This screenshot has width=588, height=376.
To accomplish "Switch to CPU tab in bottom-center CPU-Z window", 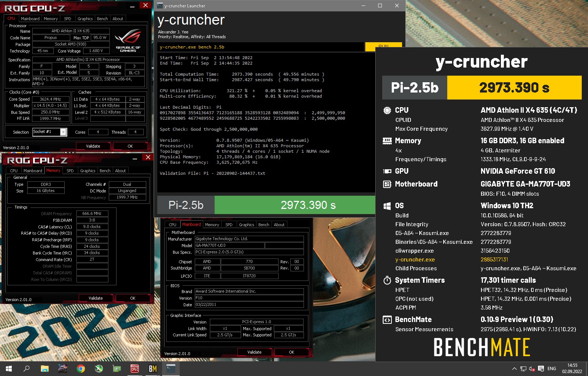I will coord(173,225).
